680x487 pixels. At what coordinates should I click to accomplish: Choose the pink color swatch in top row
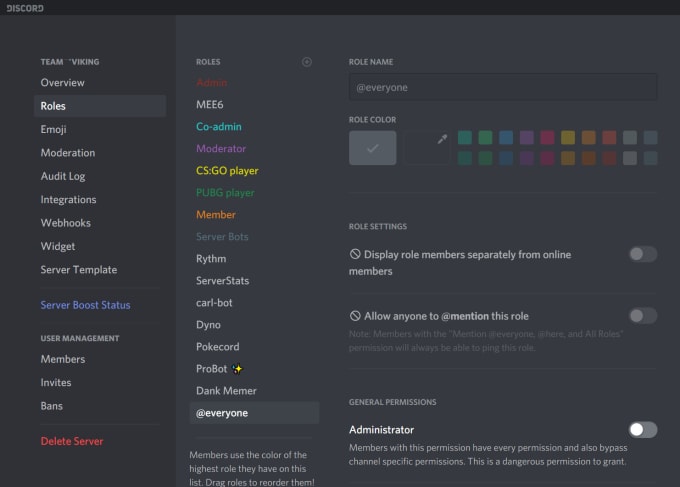click(x=547, y=138)
